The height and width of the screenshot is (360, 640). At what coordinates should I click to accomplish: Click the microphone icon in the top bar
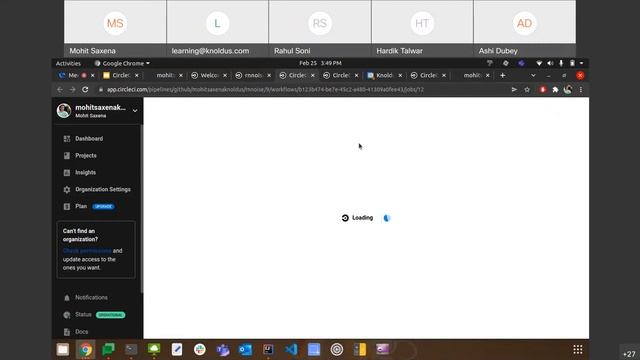(561, 63)
